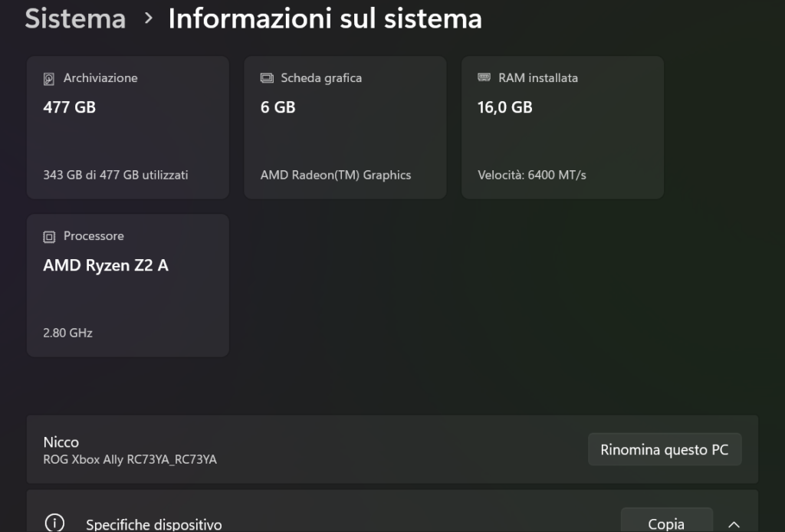This screenshot has width=785, height=532.
Task: Click the AMD Ryzen Z2 A processor name
Action: [106, 265]
